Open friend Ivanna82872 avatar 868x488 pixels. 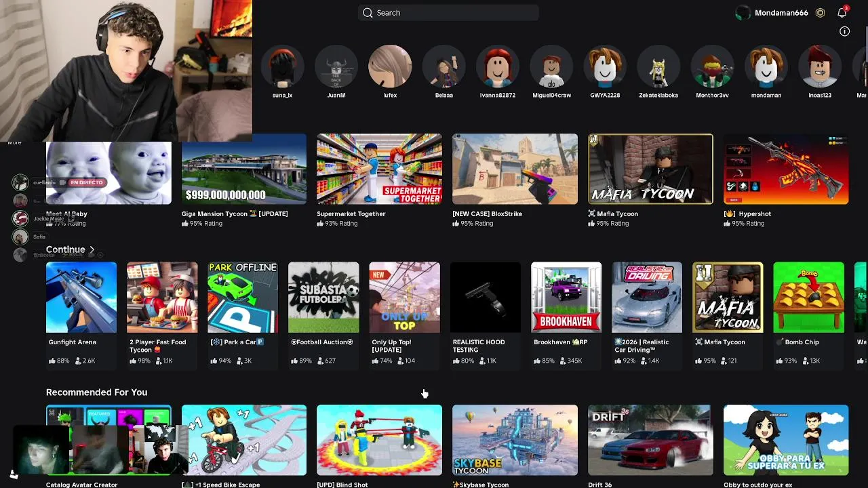[x=498, y=66]
